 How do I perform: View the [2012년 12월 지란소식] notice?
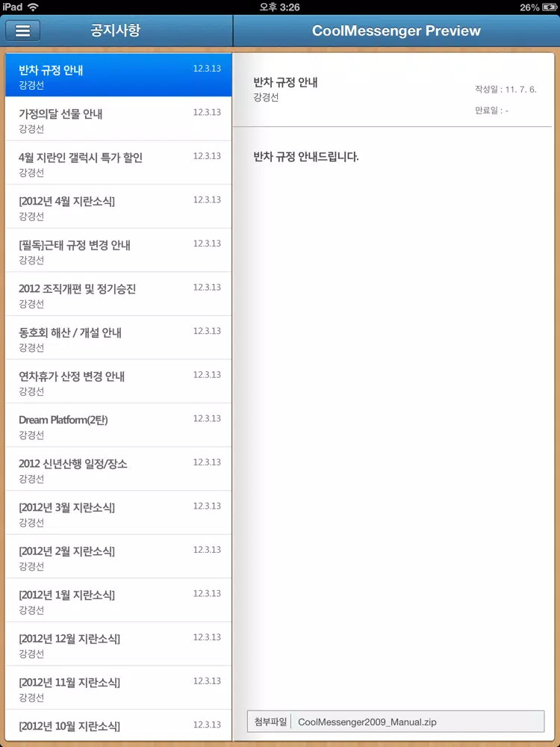click(x=119, y=645)
